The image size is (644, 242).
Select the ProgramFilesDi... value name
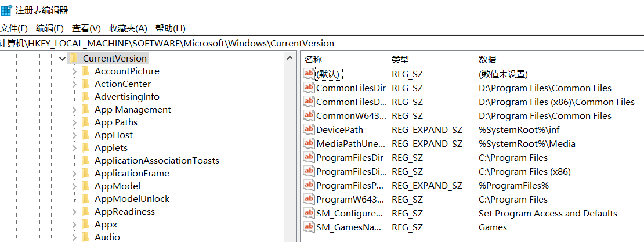click(351, 171)
